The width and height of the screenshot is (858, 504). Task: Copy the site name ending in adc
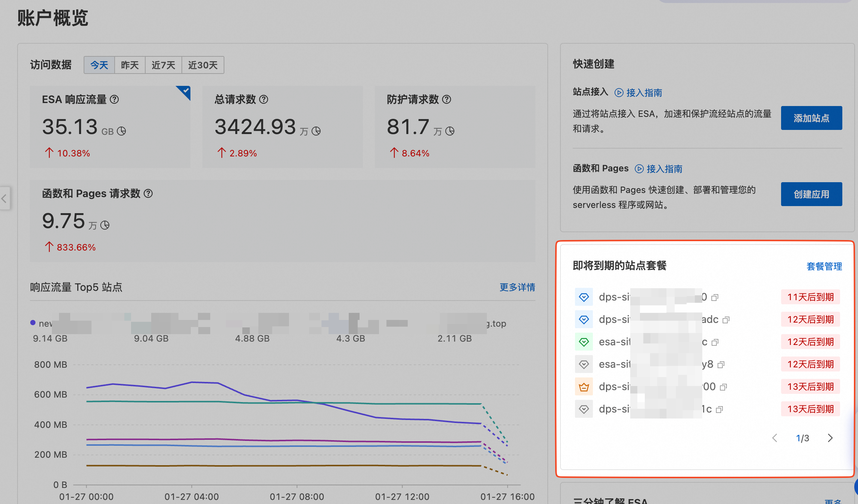(x=726, y=320)
